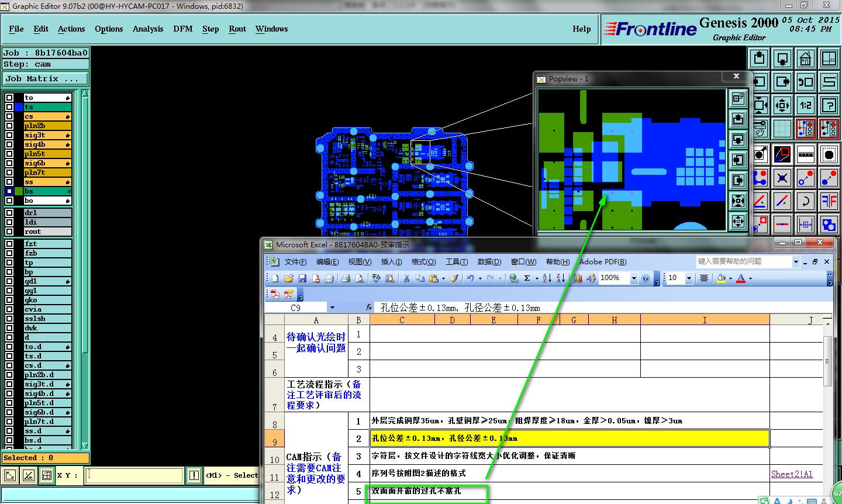Click the X Y coordinate input field

point(134,475)
